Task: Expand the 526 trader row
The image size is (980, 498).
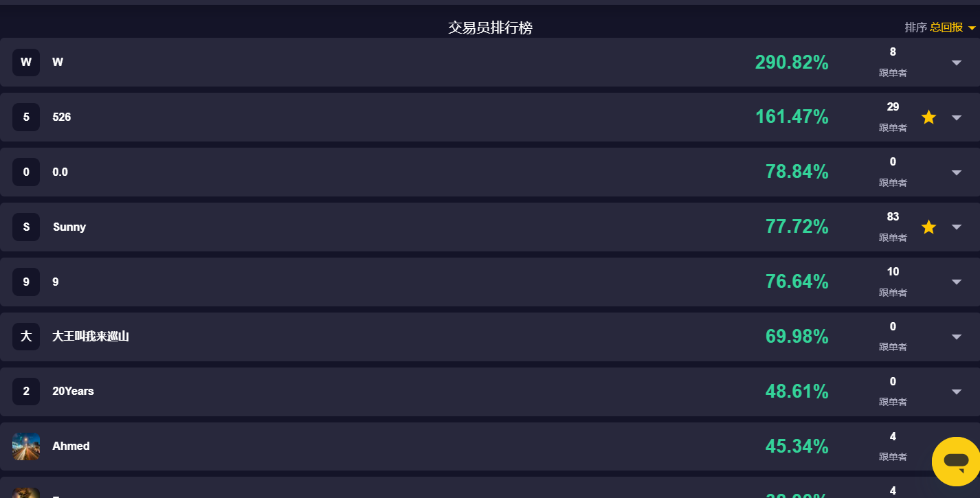Action: tap(957, 117)
